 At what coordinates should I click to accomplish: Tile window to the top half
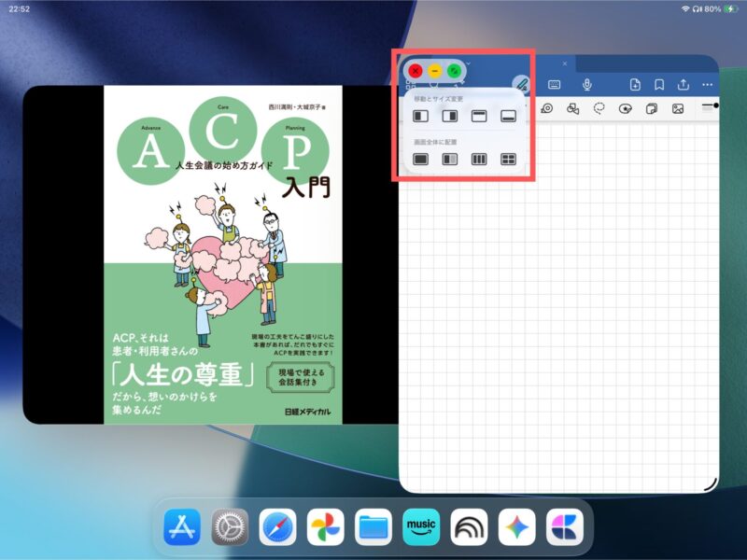pyautogui.click(x=479, y=116)
